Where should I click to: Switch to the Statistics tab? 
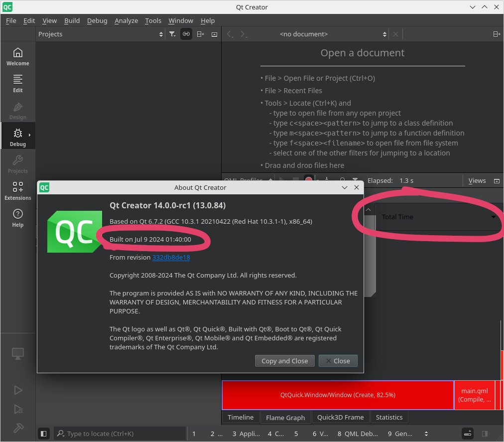(x=389, y=417)
